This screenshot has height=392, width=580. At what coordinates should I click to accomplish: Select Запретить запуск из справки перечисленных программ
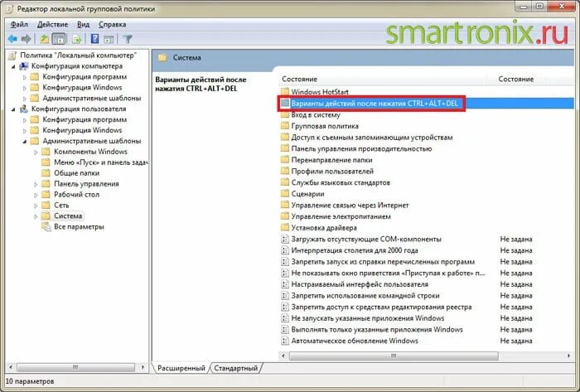(x=383, y=262)
